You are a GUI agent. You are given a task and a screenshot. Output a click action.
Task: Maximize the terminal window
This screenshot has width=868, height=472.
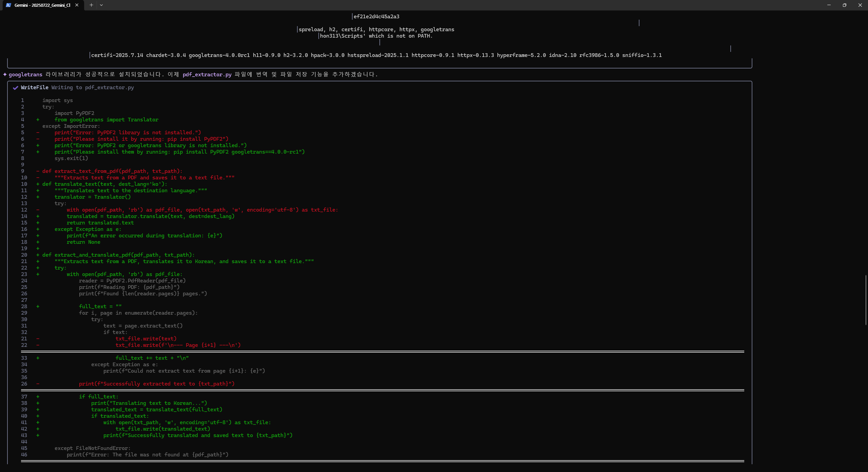845,5
